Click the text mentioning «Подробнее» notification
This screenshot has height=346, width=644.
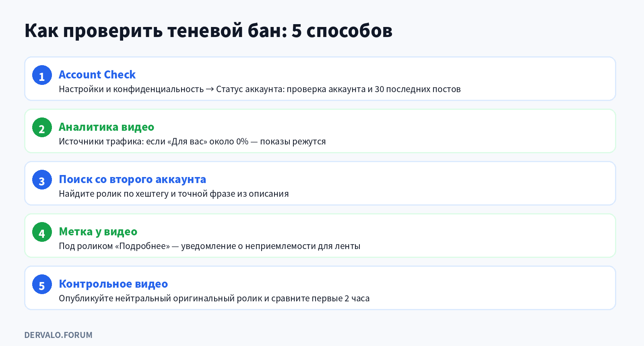coord(210,246)
